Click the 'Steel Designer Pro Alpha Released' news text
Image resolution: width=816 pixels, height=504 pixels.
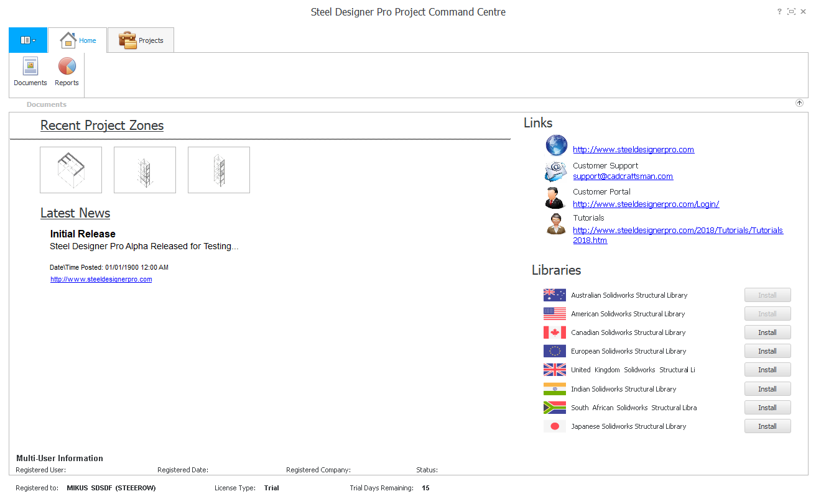tap(144, 247)
